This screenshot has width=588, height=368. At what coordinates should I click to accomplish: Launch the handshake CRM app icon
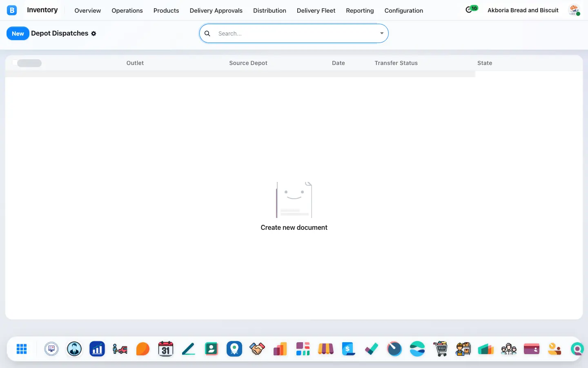coord(257,349)
